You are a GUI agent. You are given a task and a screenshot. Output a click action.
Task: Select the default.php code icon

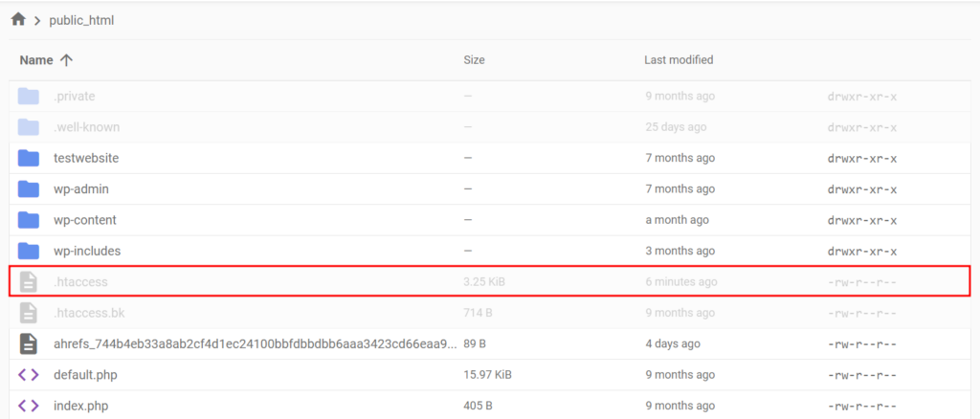coord(28,375)
